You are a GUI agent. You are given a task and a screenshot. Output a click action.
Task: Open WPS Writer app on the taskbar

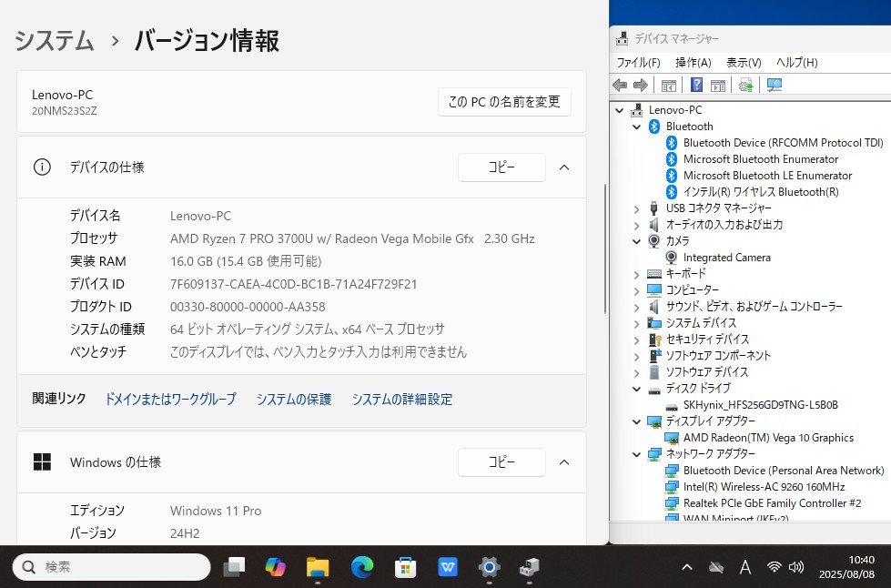[x=447, y=566]
